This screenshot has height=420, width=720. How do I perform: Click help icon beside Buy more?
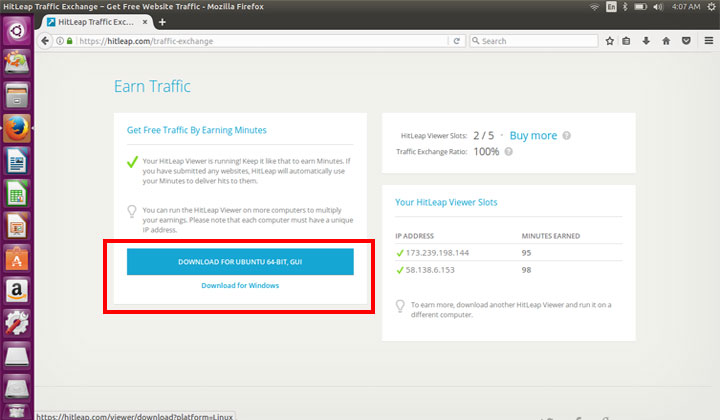(567, 135)
